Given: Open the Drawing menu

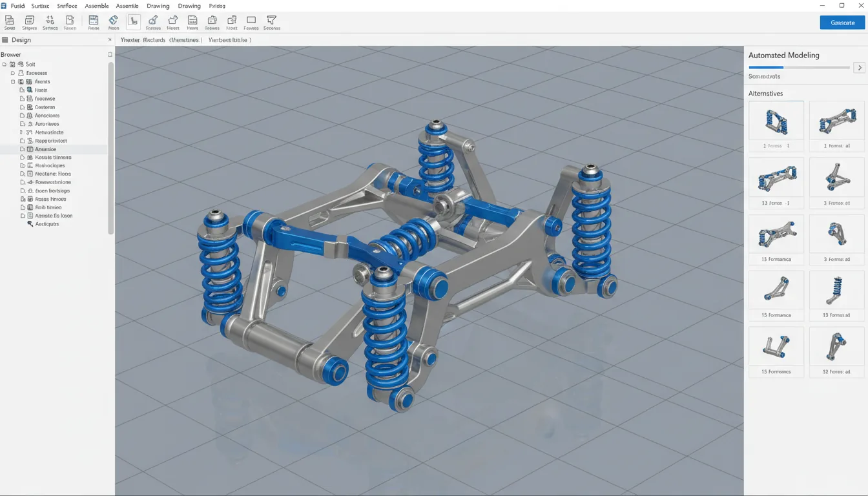Looking at the screenshot, I should 158,6.
